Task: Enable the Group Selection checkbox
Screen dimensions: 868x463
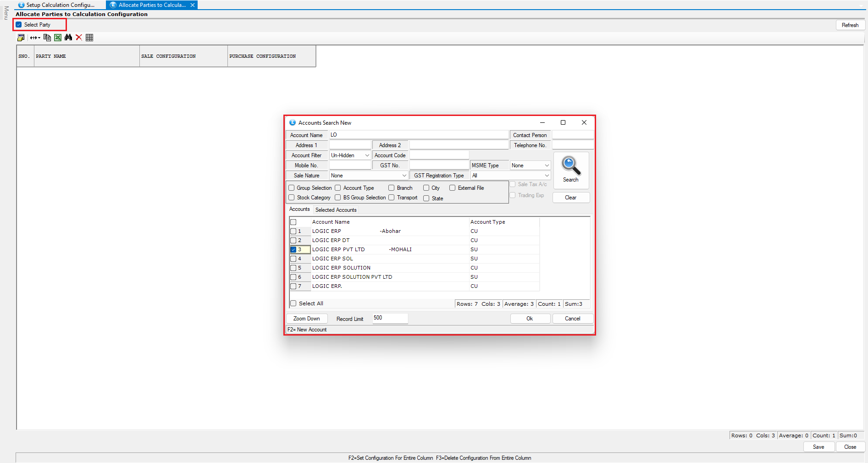Action: pyautogui.click(x=292, y=188)
